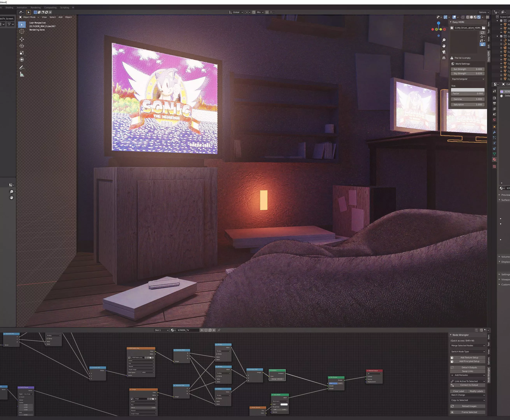Select the Measure tool
The height and width of the screenshot is (420, 510).
coord(22,74)
